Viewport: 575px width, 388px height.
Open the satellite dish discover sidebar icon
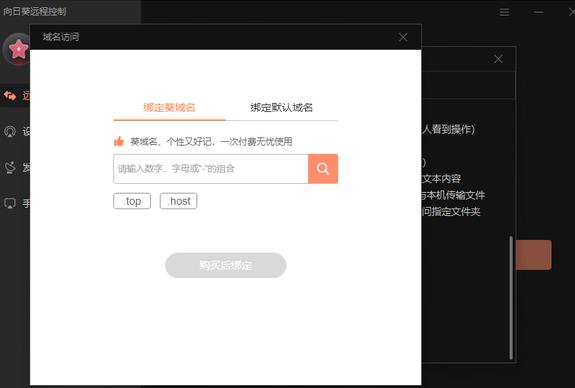pos(10,167)
